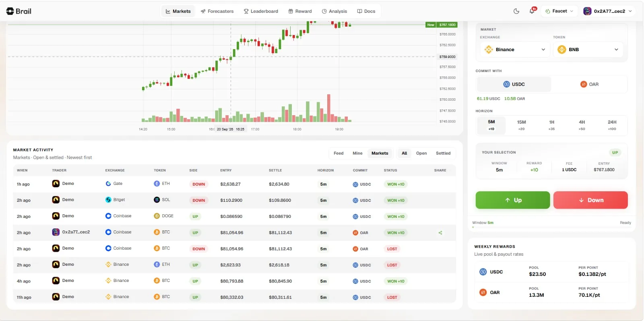Click the Brail logo
644x321 pixels.
[19, 11]
